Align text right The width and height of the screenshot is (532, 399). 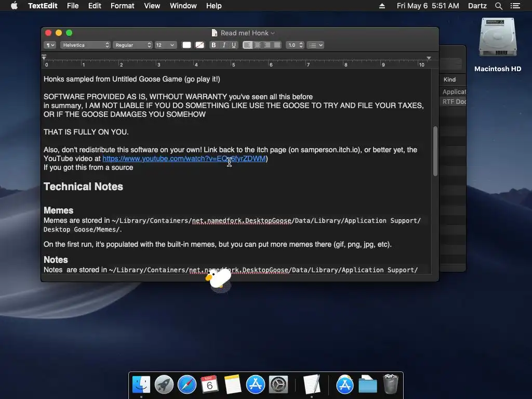(x=268, y=45)
